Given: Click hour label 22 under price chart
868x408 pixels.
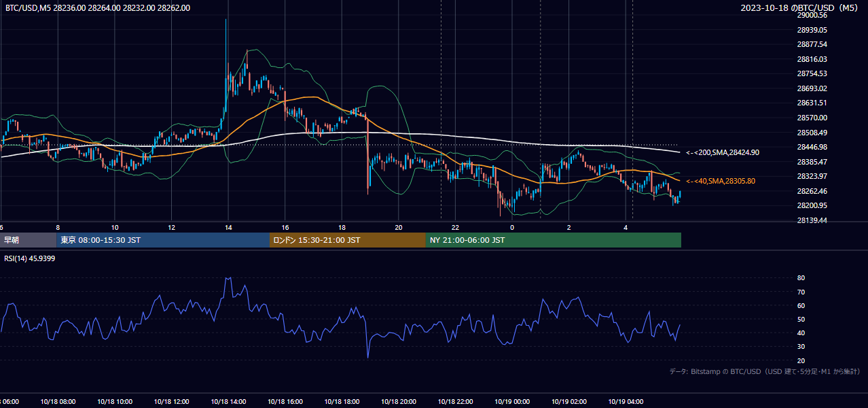Looking at the screenshot, I should pos(455,227).
